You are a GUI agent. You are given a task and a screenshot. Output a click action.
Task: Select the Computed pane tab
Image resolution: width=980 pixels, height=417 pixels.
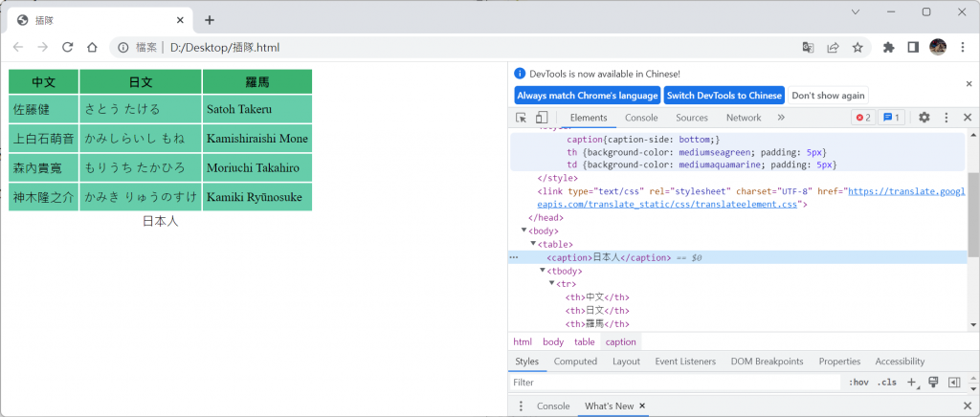pos(575,362)
